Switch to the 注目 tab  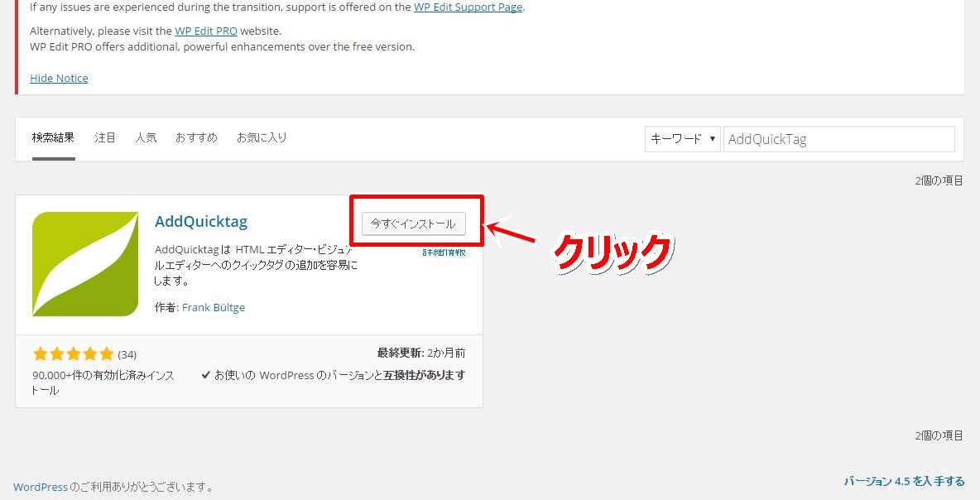click(x=105, y=137)
